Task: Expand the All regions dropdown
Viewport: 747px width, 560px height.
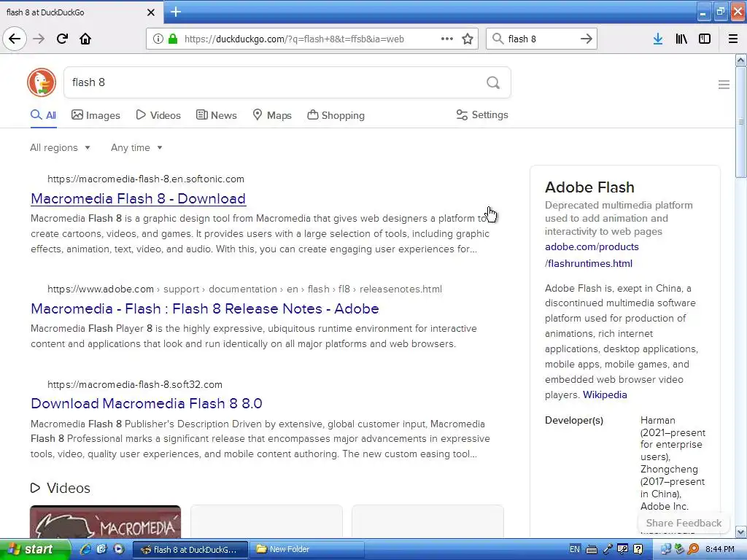Action: click(60, 147)
